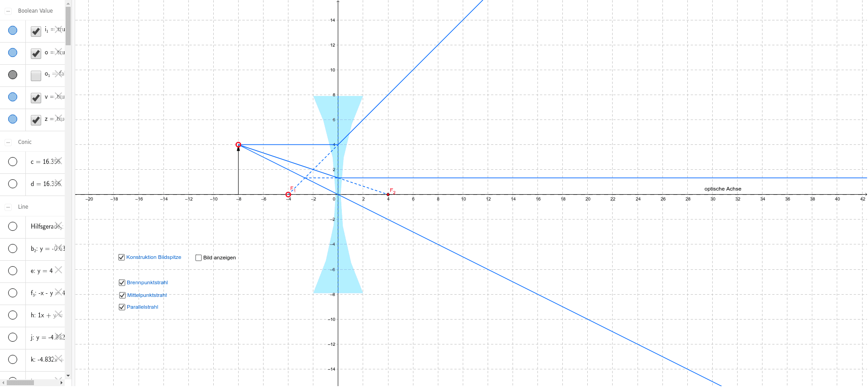Screen dimensions: 868x387
Task: Click the algebra panel horizontal scrollbar thumb
Action: click(20, 383)
